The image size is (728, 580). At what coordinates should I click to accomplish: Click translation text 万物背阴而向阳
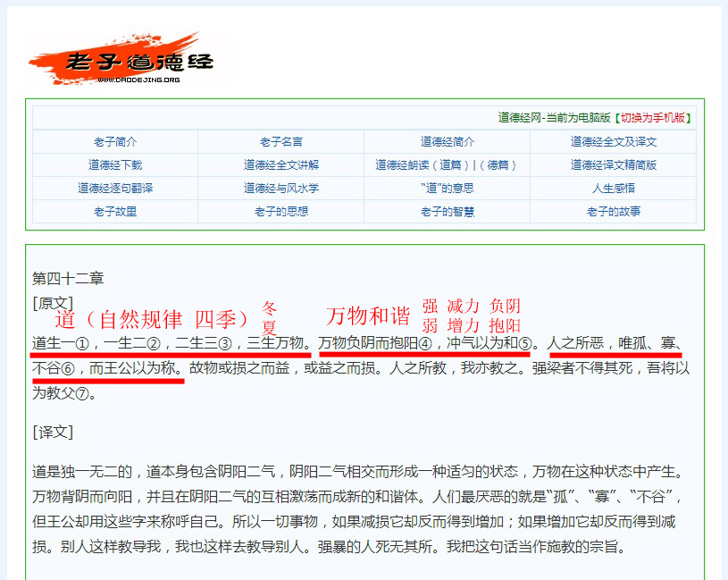[82, 496]
